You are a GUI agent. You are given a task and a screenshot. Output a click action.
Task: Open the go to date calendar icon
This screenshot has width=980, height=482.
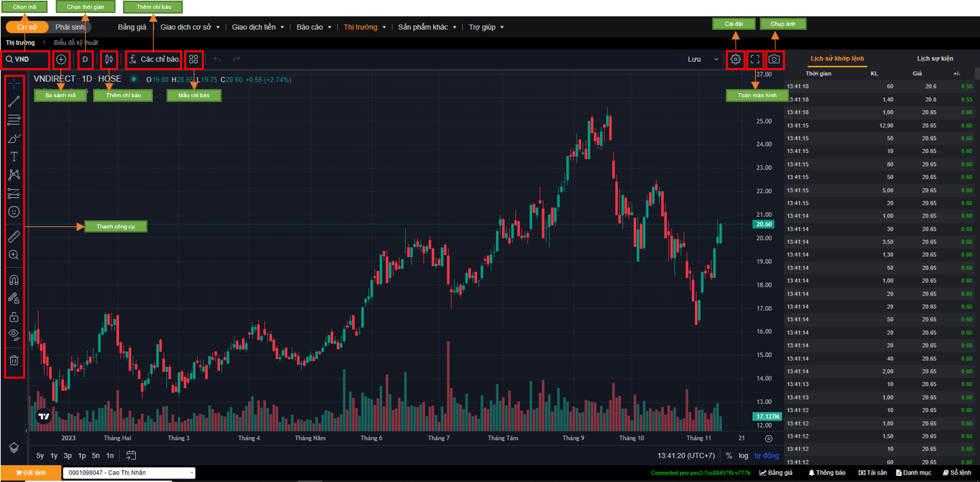pos(132,455)
